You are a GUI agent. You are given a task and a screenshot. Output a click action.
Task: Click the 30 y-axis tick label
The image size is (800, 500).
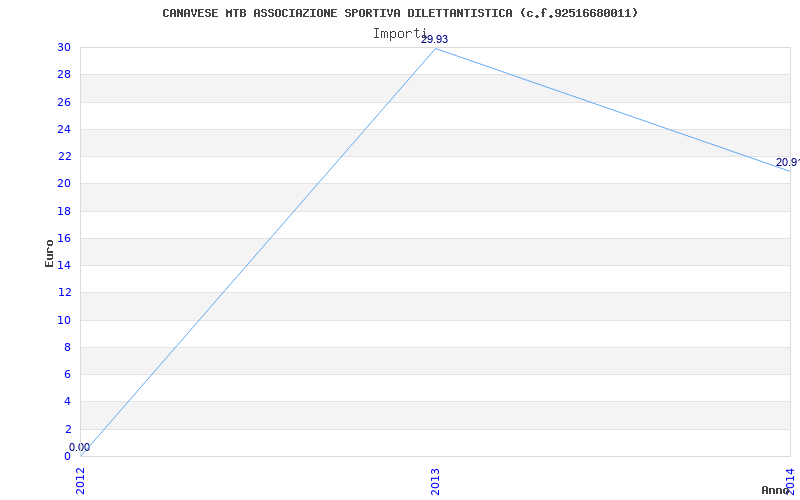(x=64, y=47)
